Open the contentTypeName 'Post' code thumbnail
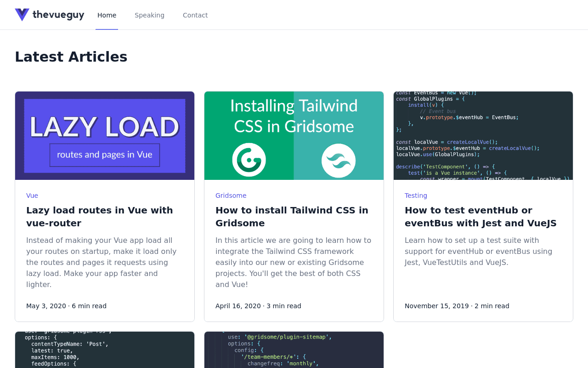This screenshot has height=368, width=588. click(x=105, y=350)
